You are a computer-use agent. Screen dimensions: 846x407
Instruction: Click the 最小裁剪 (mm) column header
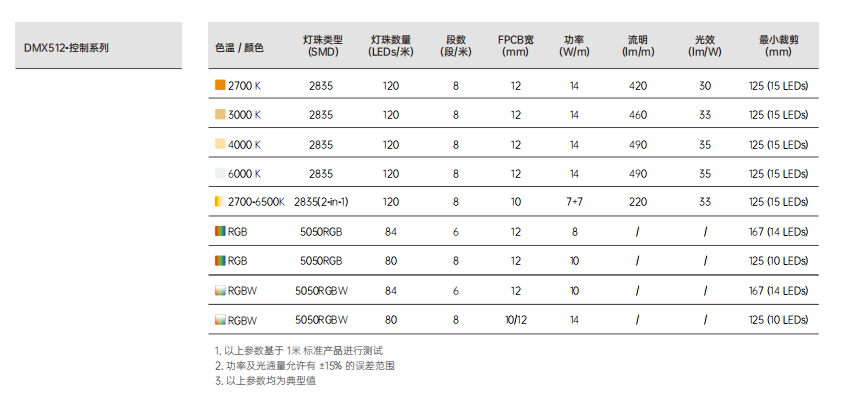[779, 46]
